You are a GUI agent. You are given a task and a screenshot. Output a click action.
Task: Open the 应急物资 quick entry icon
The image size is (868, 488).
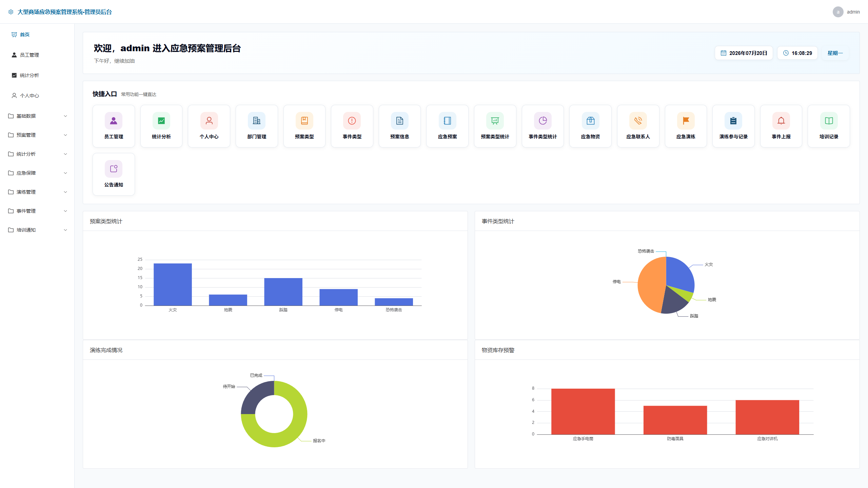(590, 121)
